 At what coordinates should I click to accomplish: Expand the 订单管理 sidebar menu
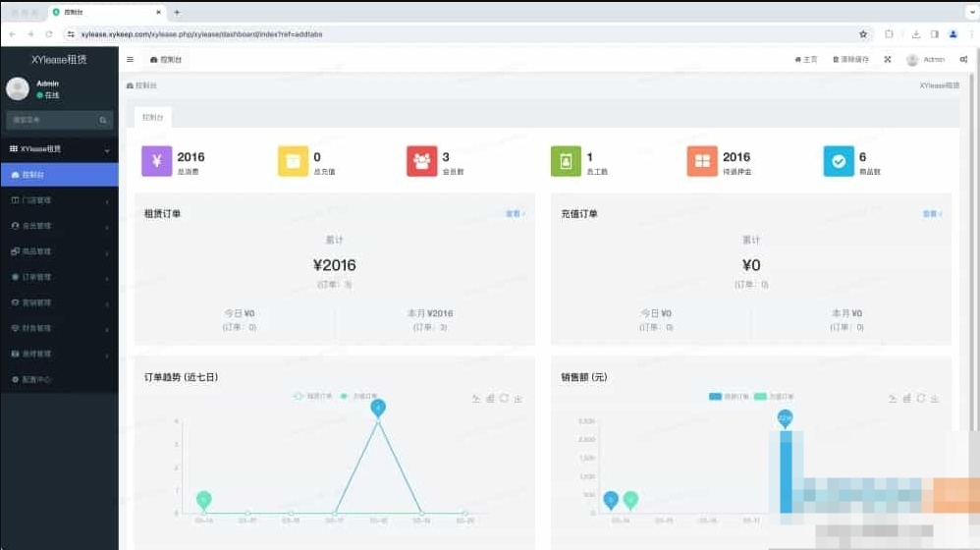pos(59,278)
